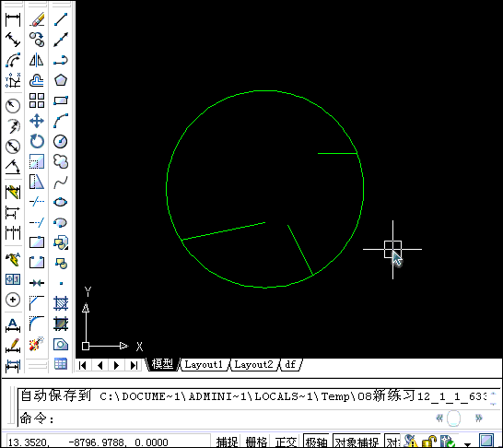Switch to the Layout1 tab
This screenshot has height=448, width=503.
(x=204, y=364)
